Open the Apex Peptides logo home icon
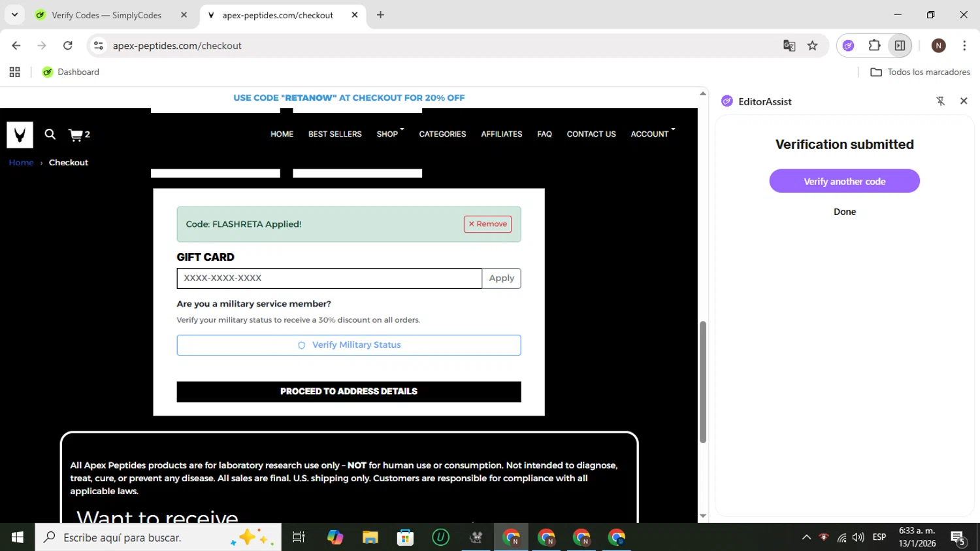This screenshot has height=551, width=980. click(x=20, y=135)
